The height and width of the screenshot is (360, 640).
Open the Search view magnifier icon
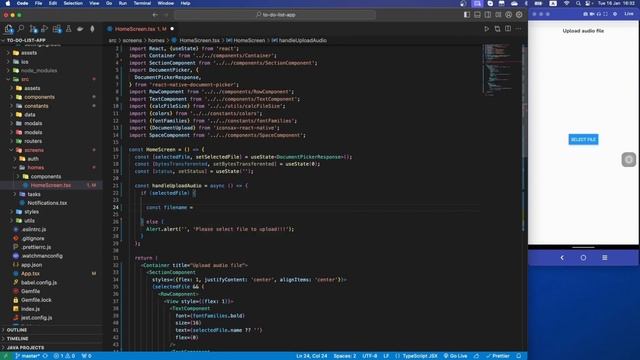pyautogui.click(x=20, y=29)
